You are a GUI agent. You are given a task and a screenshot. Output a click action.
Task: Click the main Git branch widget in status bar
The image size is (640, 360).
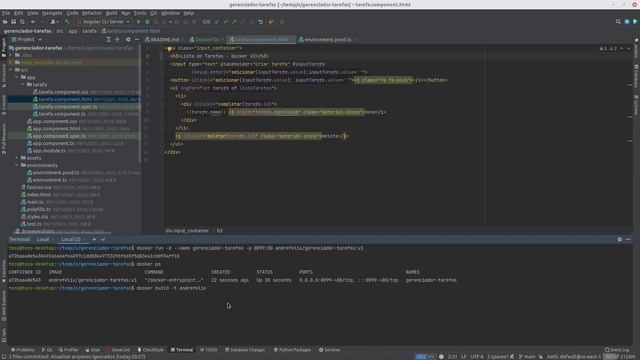[527, 357]
